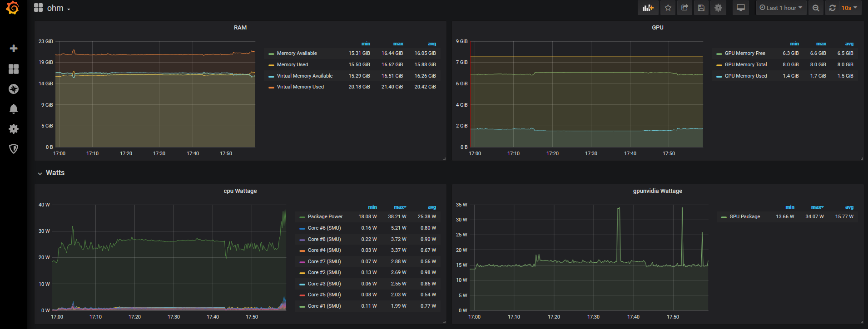Open the Last 1 hour time picker

(781, 8)
